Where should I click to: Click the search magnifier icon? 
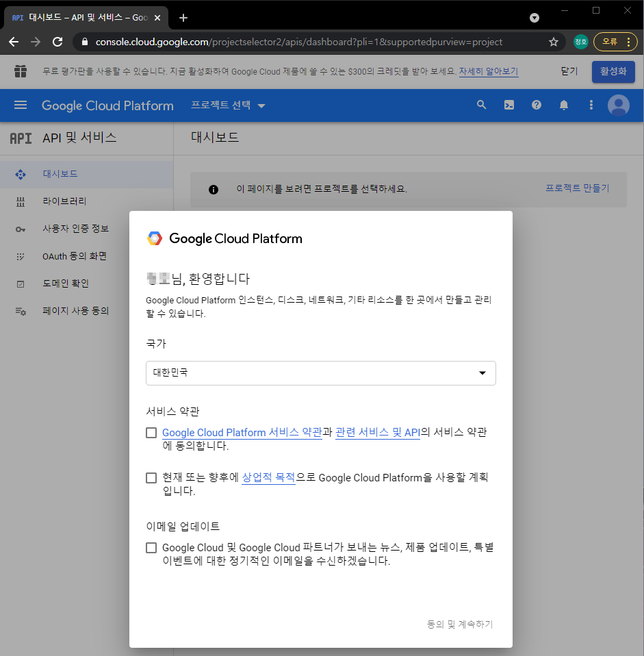pos(482,105)
